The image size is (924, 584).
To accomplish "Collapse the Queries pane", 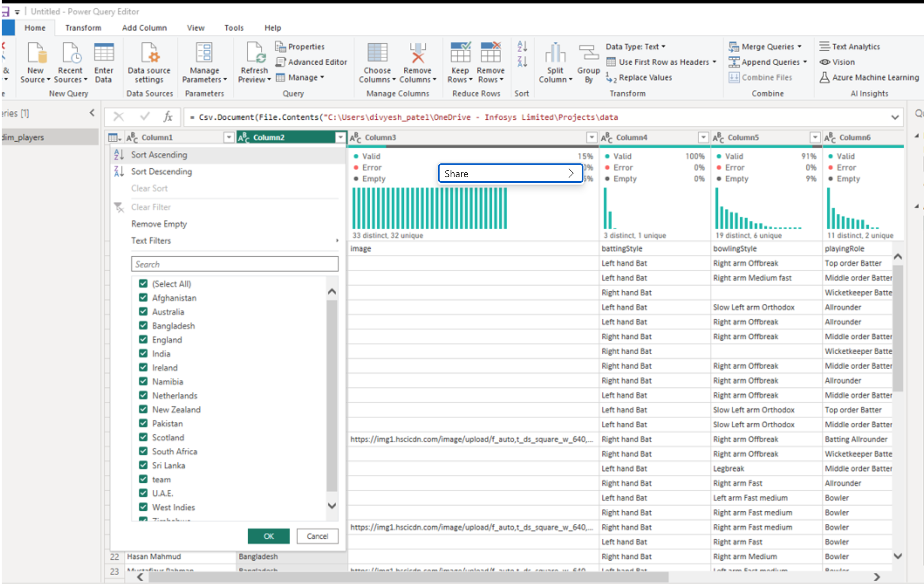I will [x=92, y=113].
